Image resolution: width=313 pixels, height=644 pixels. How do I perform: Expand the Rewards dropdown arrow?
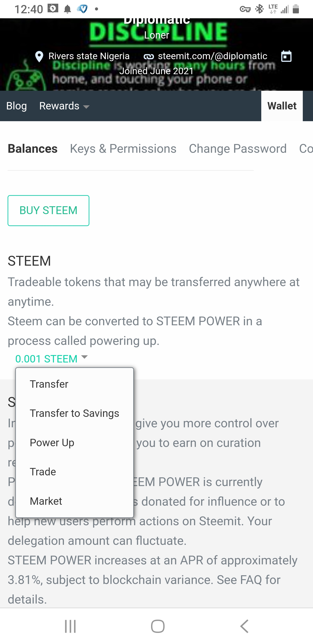[86, 107]
